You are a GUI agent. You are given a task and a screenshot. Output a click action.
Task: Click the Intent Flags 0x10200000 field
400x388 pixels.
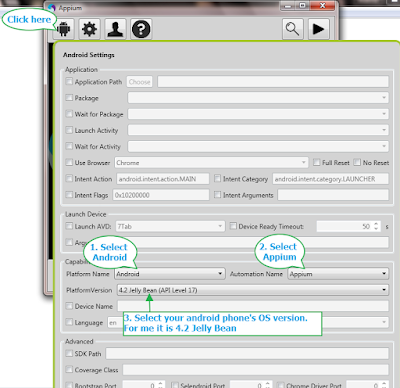point(161,195)
